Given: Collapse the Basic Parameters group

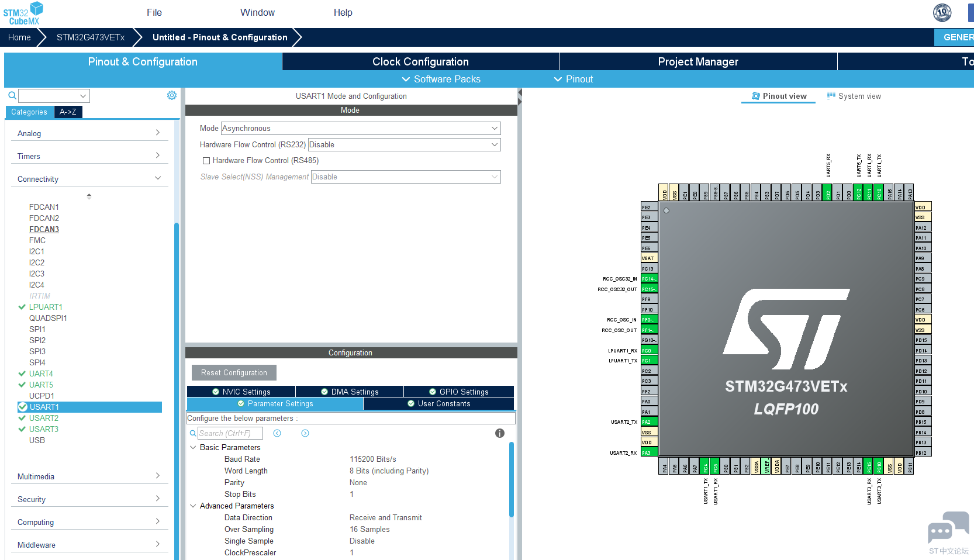Looking at the screenshot, I should point(193,447).
